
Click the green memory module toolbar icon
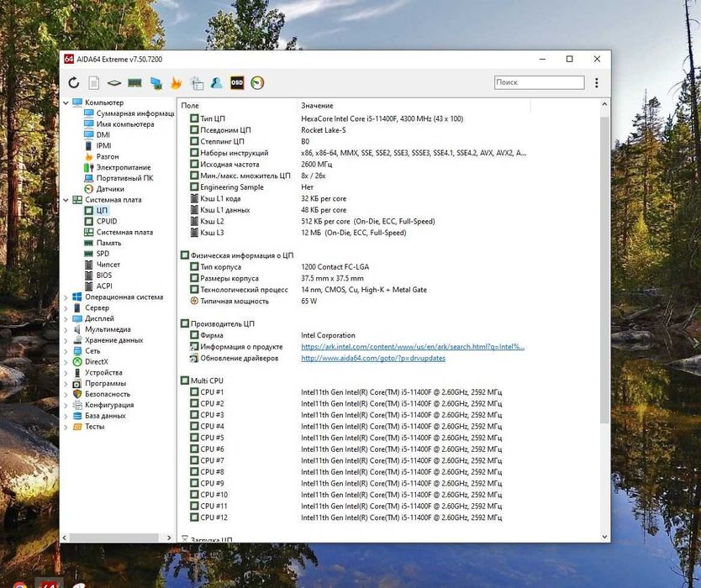click(x=134, y=83)
